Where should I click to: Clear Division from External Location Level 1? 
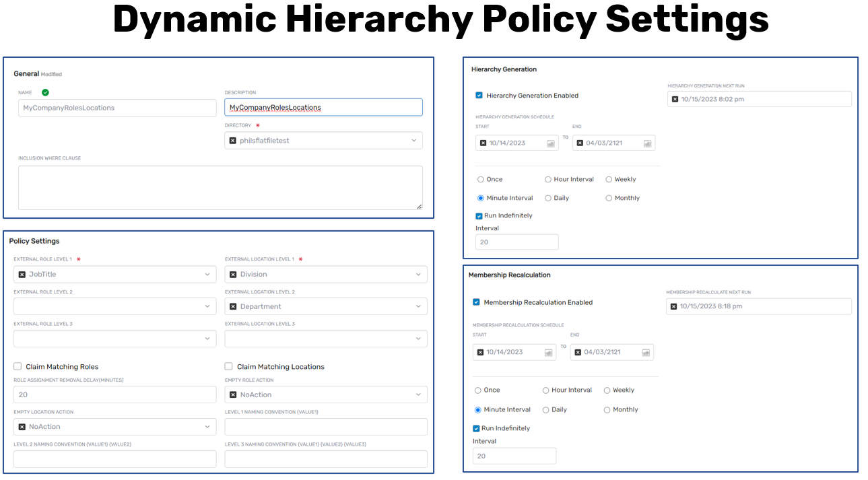click(233, 275)
